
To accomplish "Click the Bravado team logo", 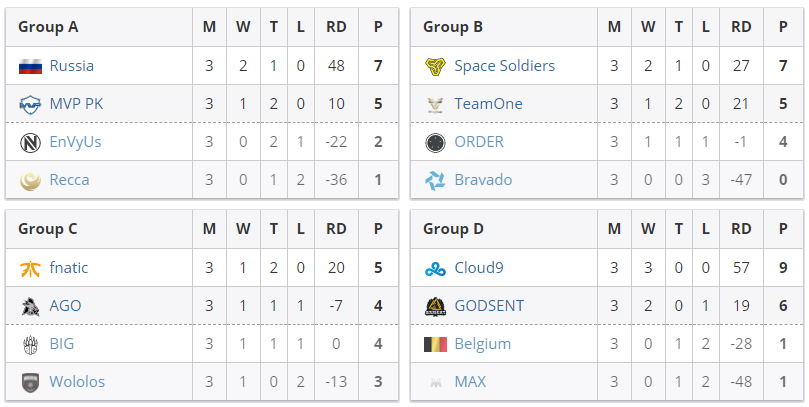I will click(x=435, y=180).
